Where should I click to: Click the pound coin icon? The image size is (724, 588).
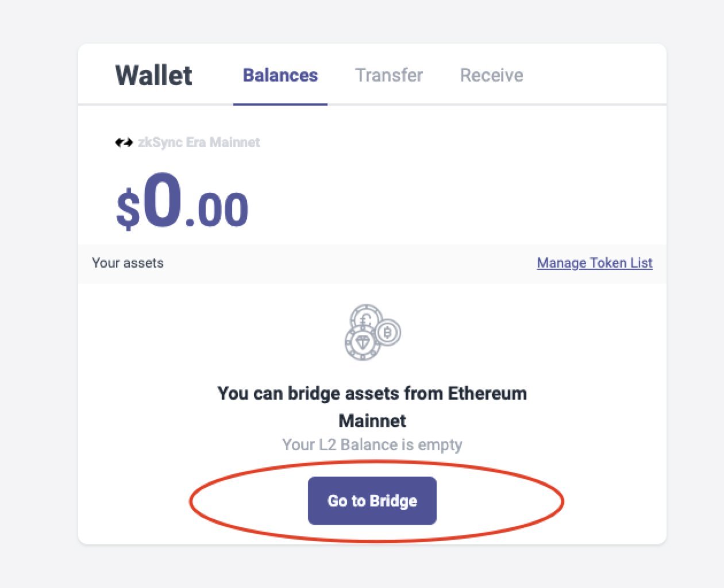coord(365,318)
